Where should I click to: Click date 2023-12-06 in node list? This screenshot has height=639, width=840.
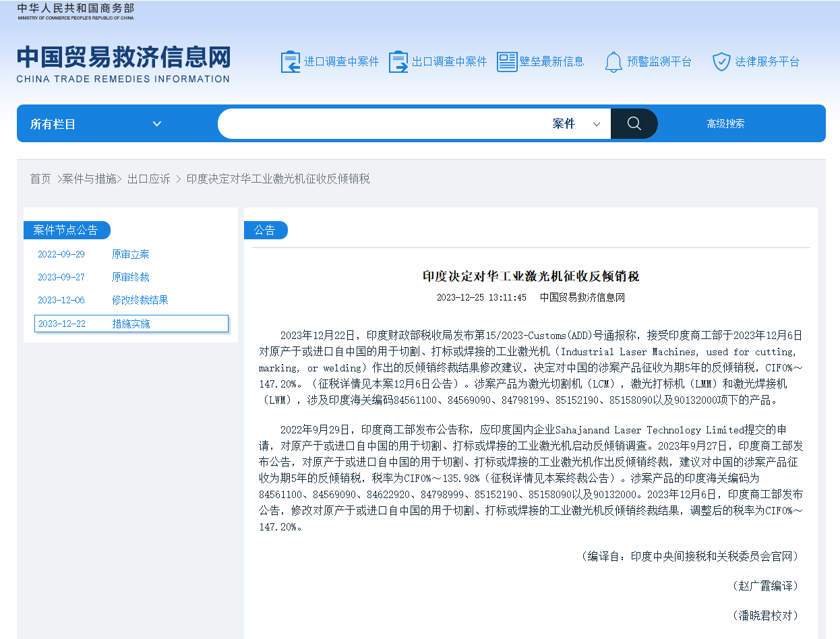coord(61,300)
